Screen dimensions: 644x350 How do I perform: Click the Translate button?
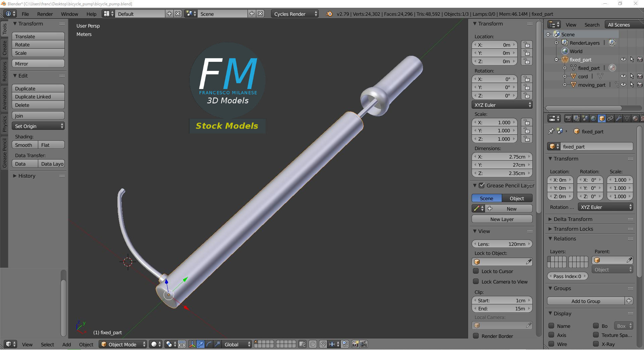click(x=38, y=36)
